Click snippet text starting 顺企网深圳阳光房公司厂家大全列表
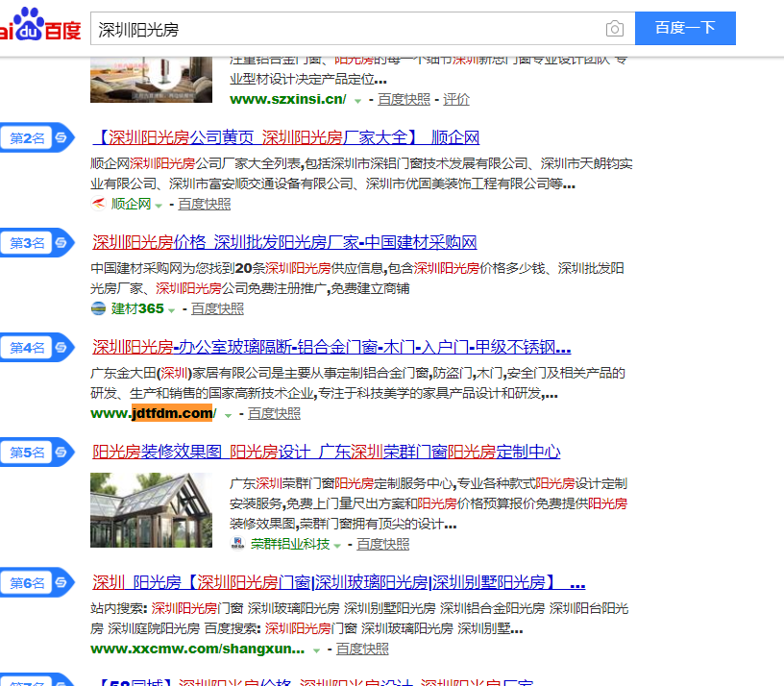Screen dimensions: 784x686 (x=361, y=174)
